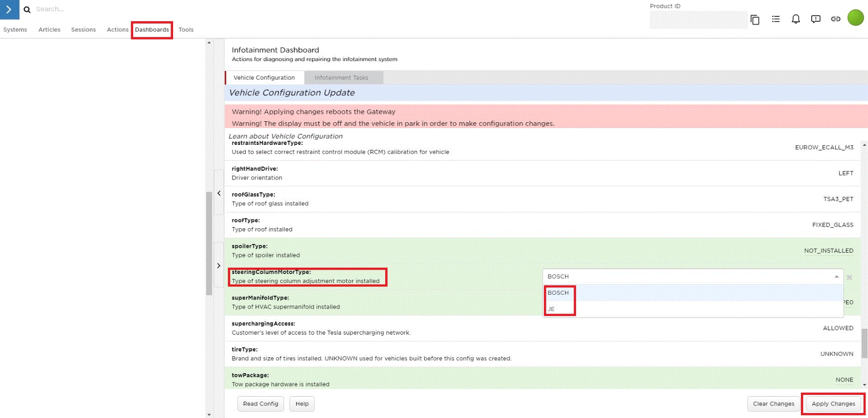Image resolution: width=868 pixels, height=418 pixels.
Task: Click the green user avatar circle
Action: click(855, 18)
